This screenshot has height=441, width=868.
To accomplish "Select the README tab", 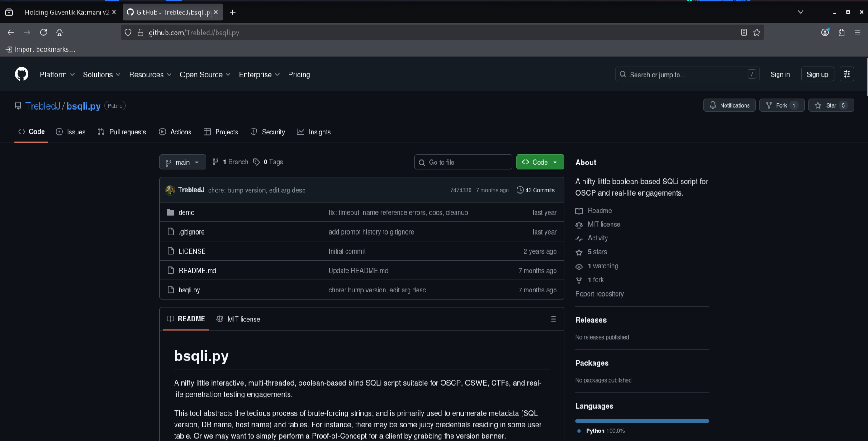I will pyautogui.click(x=186, y=319).
